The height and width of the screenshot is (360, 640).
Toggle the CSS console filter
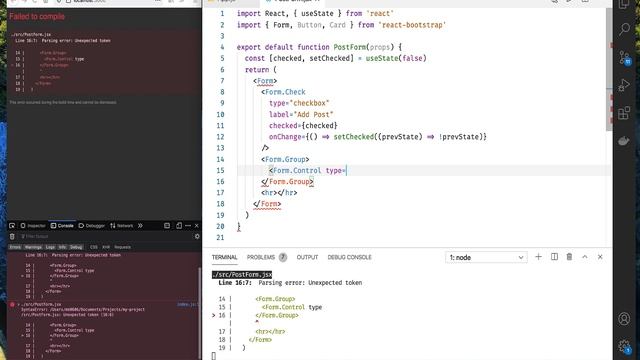(x=94, y=247)
